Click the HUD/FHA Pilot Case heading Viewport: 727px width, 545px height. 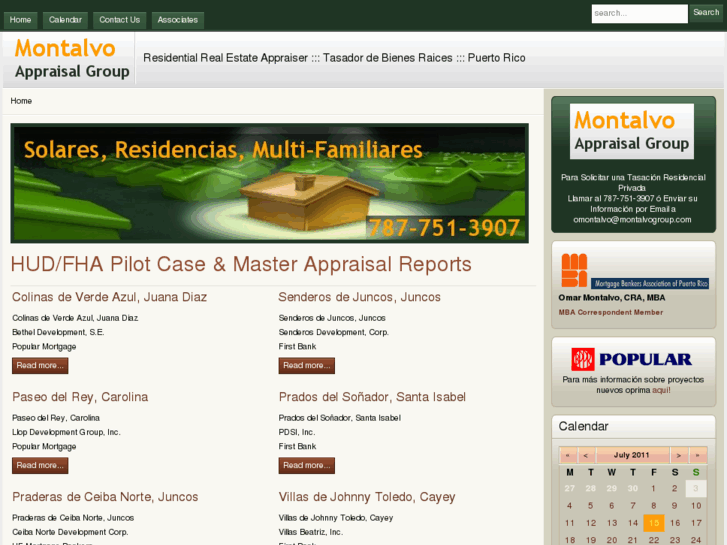(241, 264)
